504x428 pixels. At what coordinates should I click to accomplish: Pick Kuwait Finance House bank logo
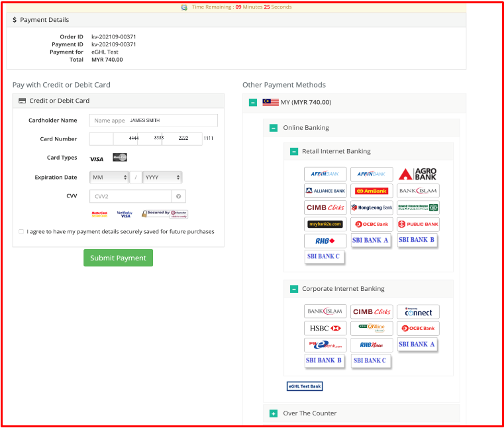pyautogui.click(x=418, y=207)
